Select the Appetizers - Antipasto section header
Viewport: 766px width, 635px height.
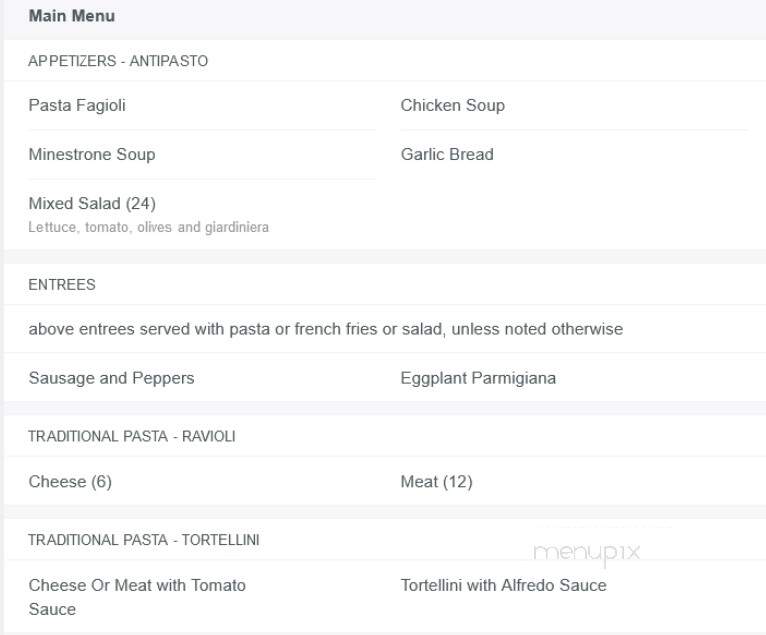tap(118, 61)
